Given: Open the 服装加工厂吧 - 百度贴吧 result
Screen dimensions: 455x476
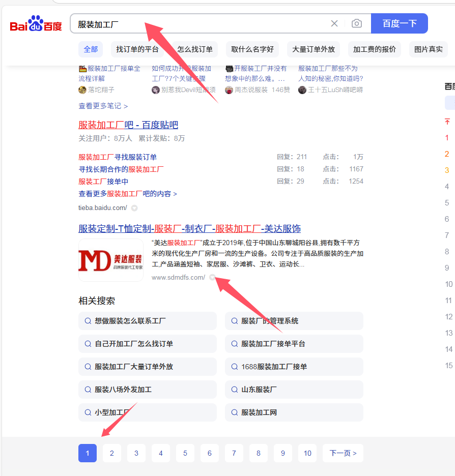Looking at the screenshot, I should tap(128, 125).
